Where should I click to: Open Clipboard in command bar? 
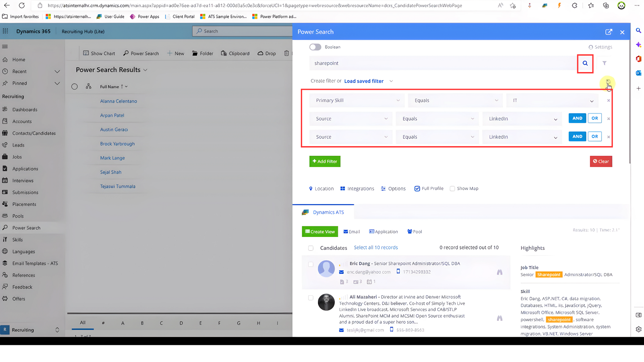[x=235, y=53]
